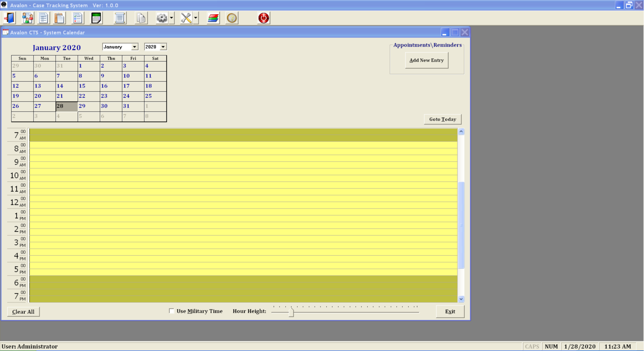This screenshot has height=351, width=644.
Task: Open the help question mark icon
Action: 232,18
